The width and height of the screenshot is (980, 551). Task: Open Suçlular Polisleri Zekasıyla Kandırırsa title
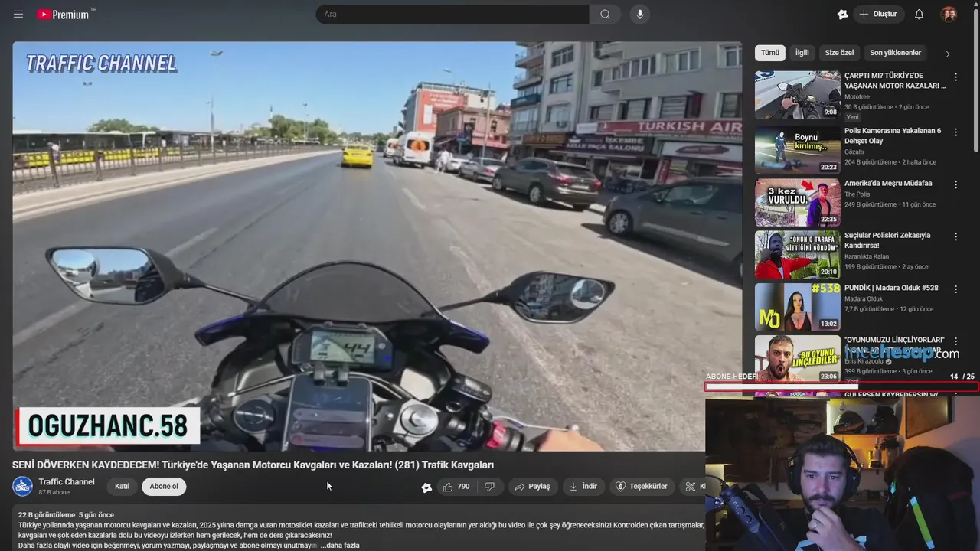coord(887,240)
